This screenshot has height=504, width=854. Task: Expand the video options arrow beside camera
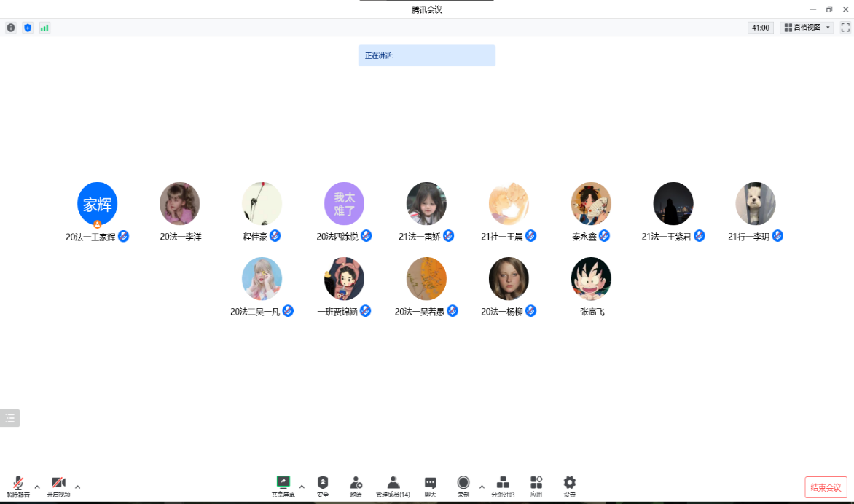(78, 487)
